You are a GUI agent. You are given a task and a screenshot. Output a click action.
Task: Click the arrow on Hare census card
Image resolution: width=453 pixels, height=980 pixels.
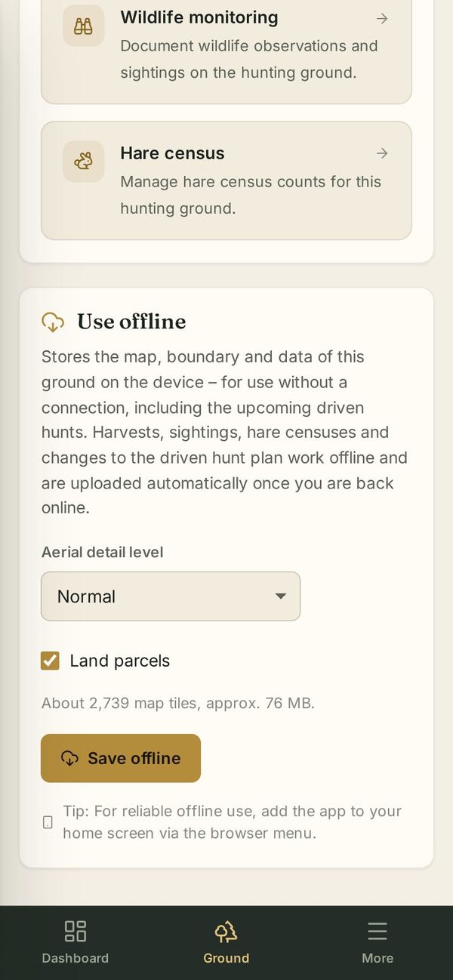382,153
